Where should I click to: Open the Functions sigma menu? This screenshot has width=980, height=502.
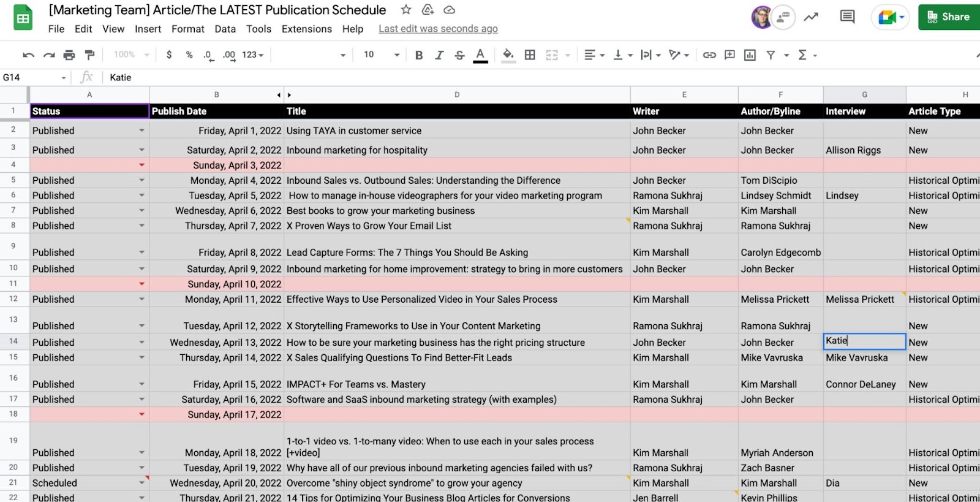point(807,55)
